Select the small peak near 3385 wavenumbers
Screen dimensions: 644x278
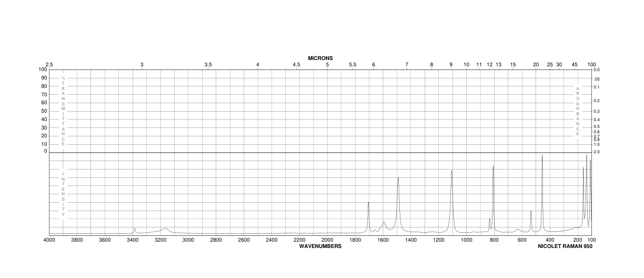tap(135, 229)
